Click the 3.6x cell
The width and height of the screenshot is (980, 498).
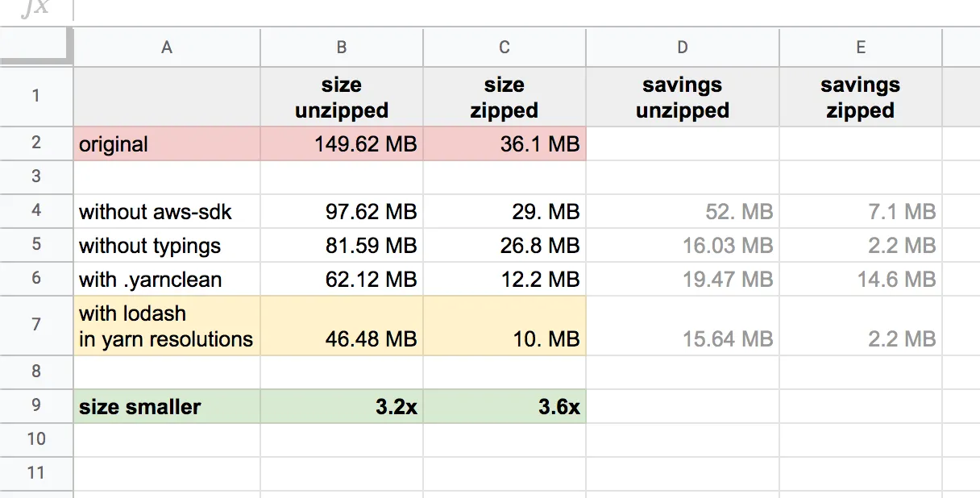pos(505,406)
